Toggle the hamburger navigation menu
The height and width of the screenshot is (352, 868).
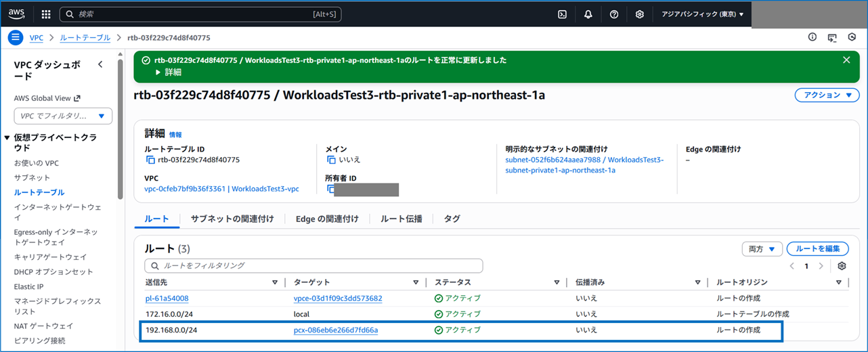(15, 37)
